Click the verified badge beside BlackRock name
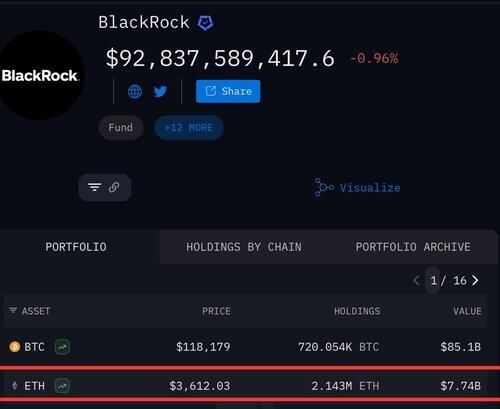500x409 pixels. pyautogui.click(x=205, y=23)
